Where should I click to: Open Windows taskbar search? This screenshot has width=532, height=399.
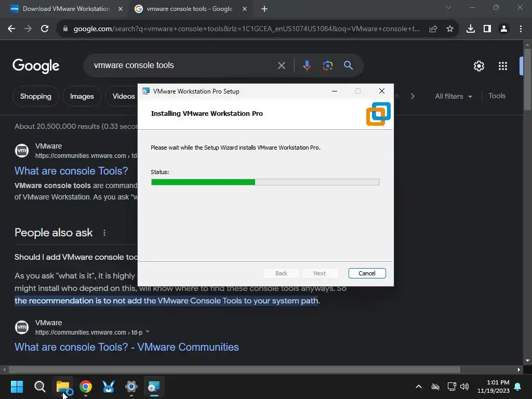(x=39, y=387)
